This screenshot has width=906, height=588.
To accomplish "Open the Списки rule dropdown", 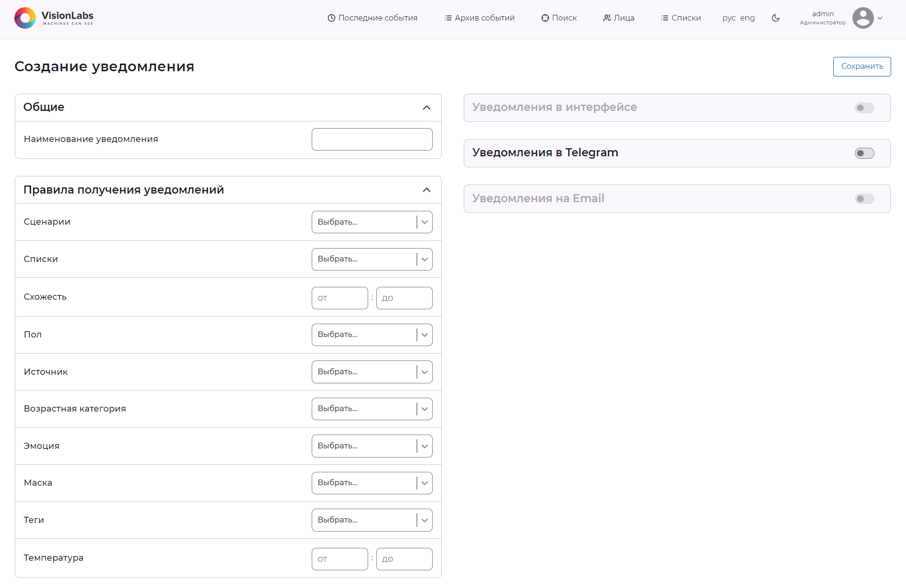I will click(x=372, y=259).
